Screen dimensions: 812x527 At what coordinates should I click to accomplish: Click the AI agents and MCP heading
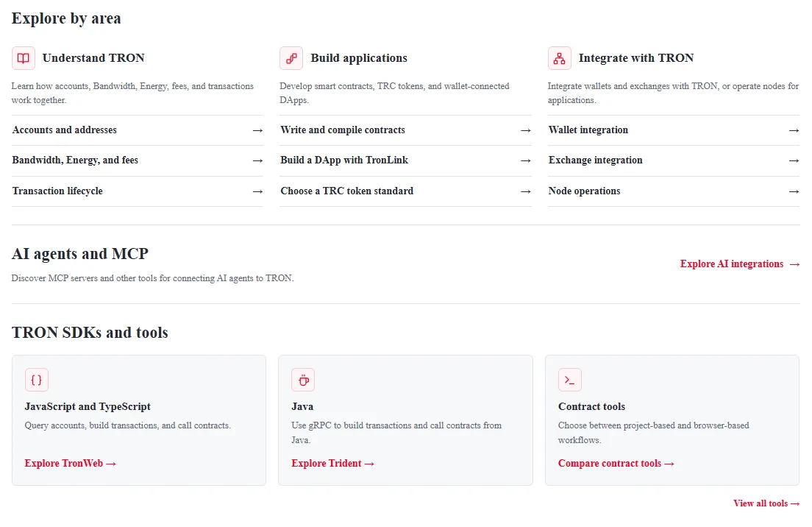point(79,254)
